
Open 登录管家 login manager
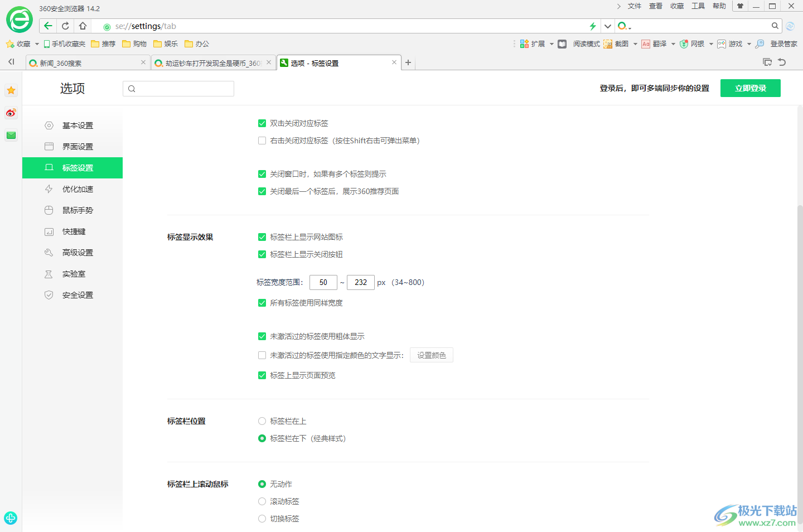click(x=776, y=43)
